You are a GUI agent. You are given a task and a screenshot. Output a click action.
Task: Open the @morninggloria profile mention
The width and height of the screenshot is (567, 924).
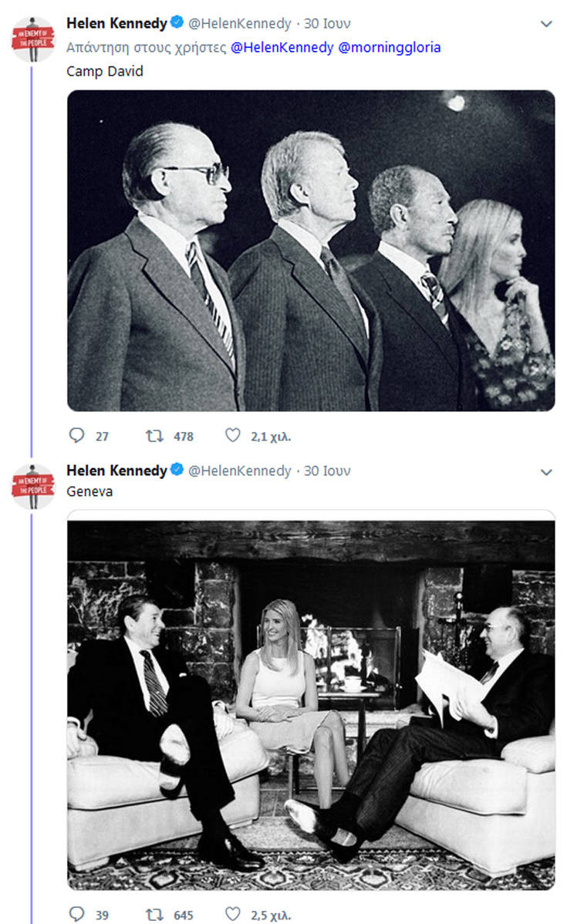(x=390, y=48)
